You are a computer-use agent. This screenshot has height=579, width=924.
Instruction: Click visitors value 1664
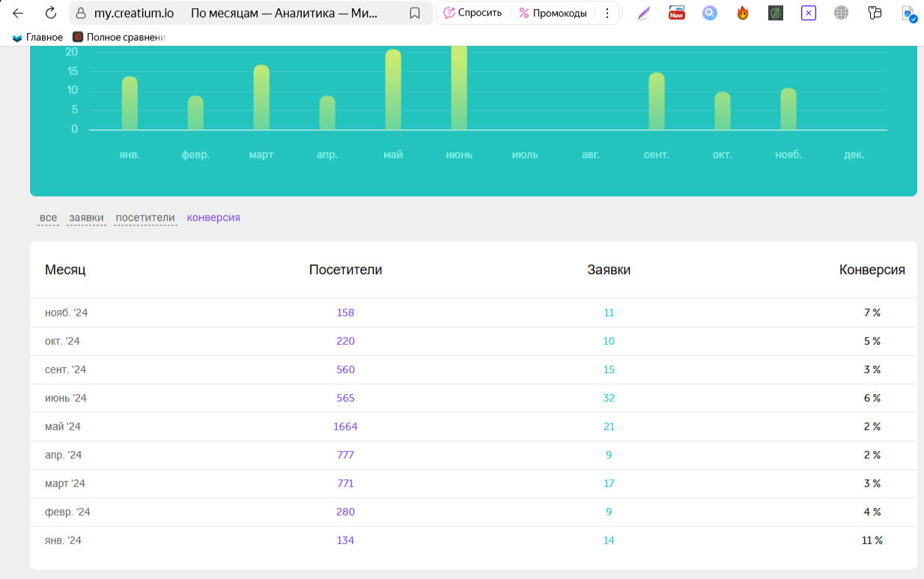tap(345, 426)
